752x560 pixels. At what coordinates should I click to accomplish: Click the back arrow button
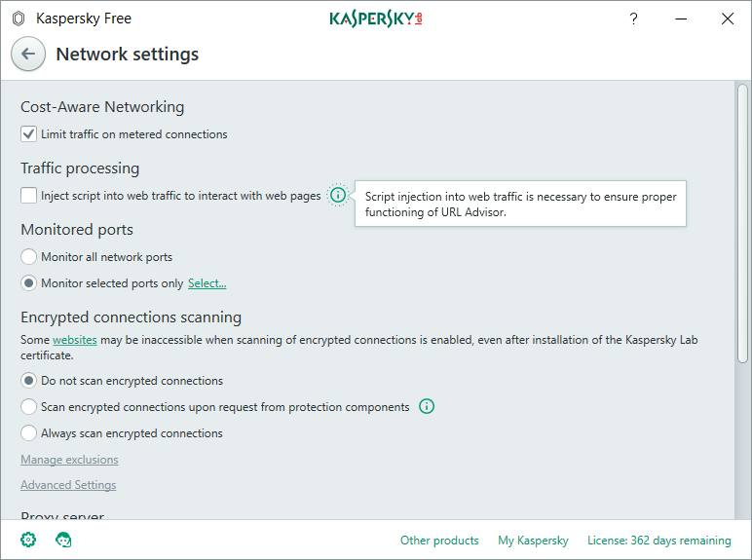click(28, 55)
